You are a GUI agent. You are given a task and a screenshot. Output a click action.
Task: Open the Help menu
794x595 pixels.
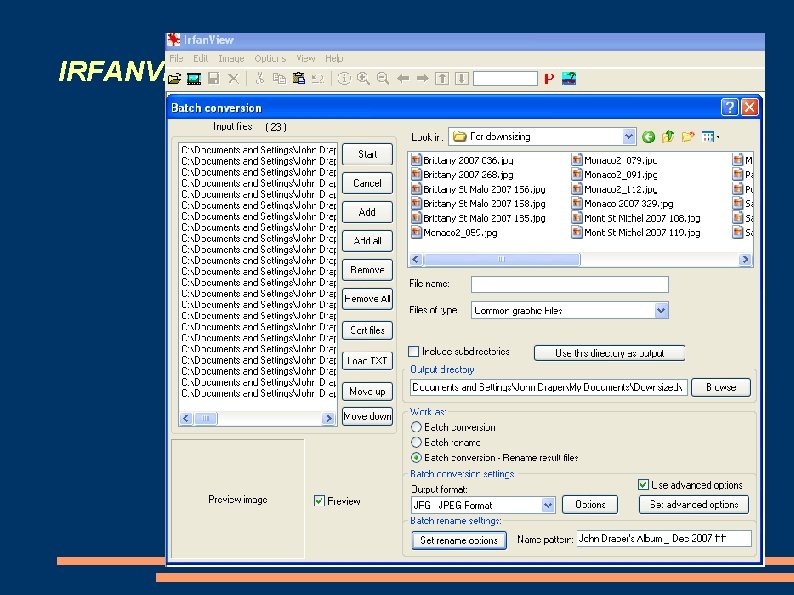[x=334, y=58]
